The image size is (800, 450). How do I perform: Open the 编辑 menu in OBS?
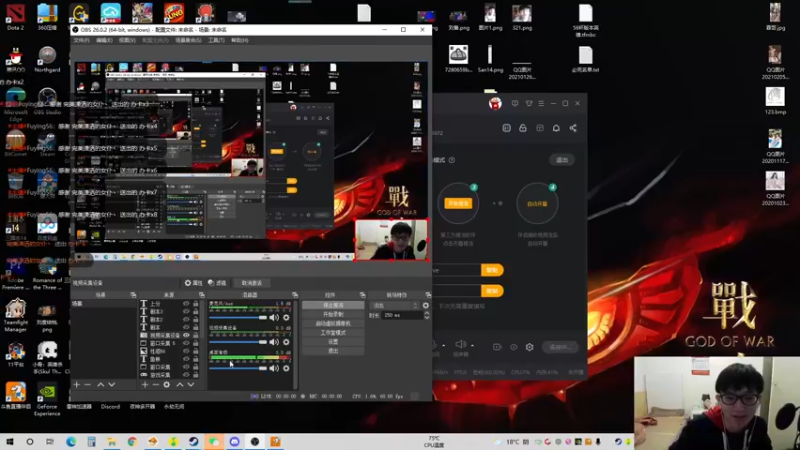(104, 40)
